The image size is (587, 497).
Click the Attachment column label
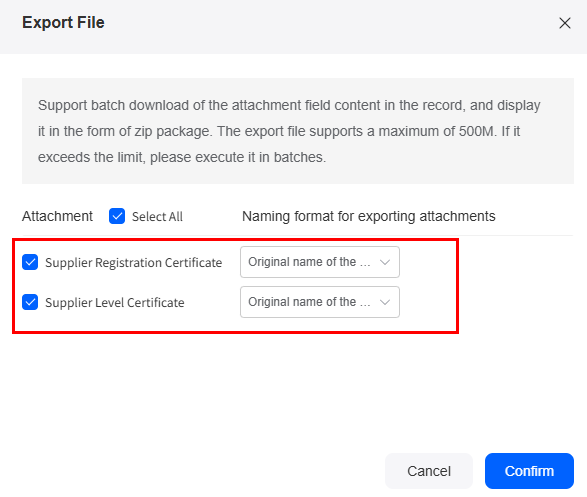(x=57, y=216)
